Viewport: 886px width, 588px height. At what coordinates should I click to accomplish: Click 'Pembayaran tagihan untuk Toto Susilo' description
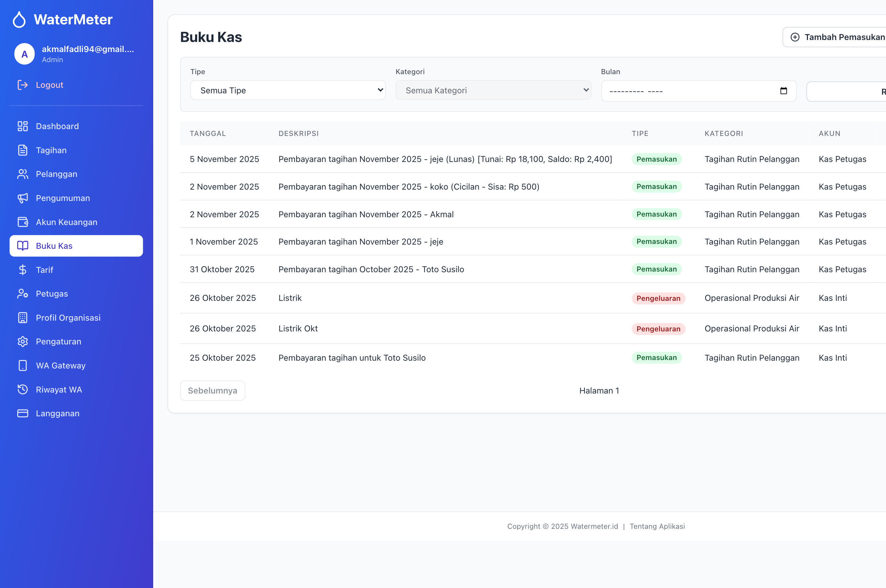point(352,358)
